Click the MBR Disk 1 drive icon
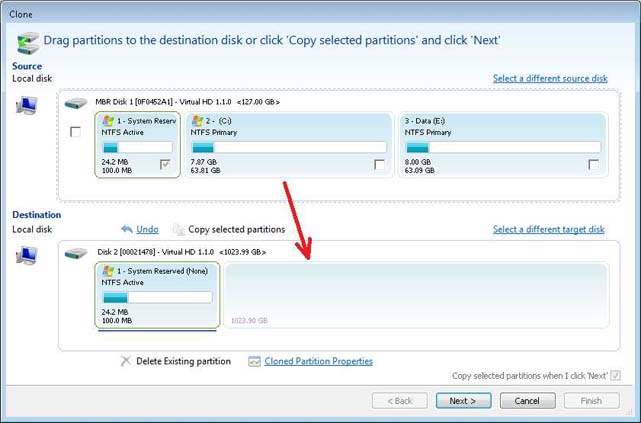The width and height of the screenshot is (641, 423). coord(76,102)
